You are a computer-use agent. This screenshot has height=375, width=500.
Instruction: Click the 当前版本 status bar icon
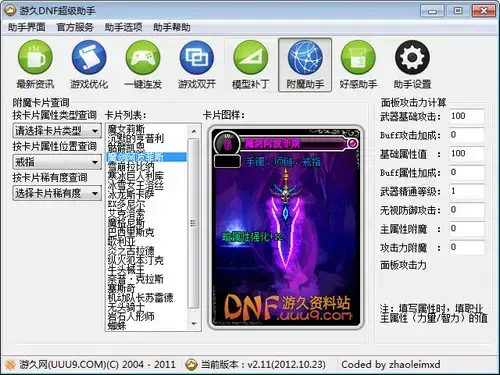pyautogui.click(x=191, y=365)
